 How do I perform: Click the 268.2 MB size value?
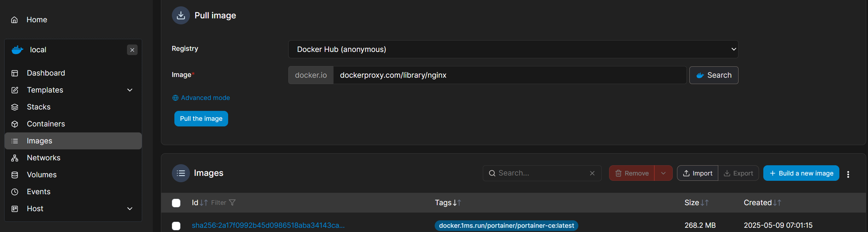tap(700, 225)
